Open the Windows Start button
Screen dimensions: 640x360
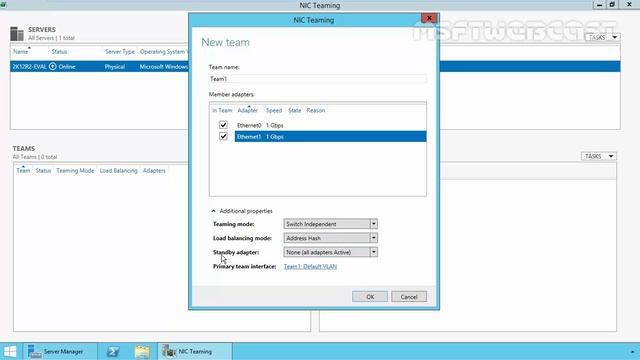click(10, 351)
